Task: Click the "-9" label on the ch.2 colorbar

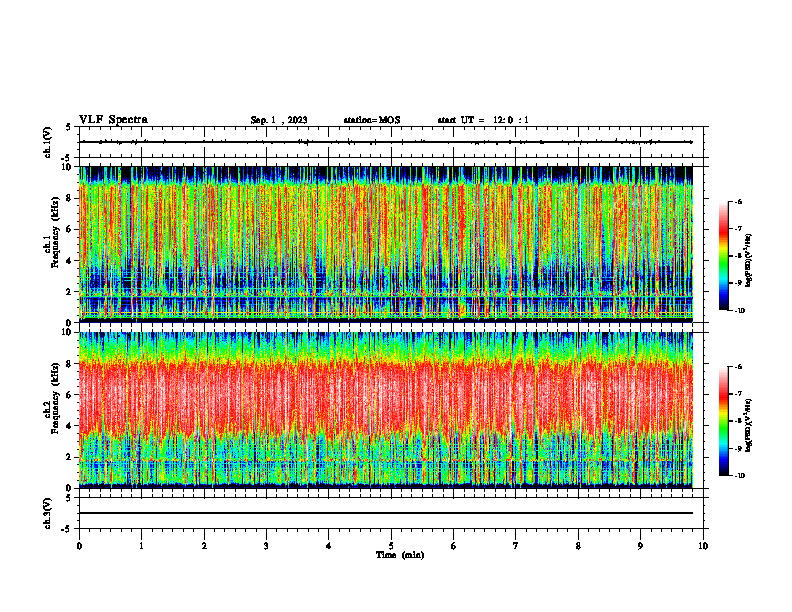Action: pos(737,448)
